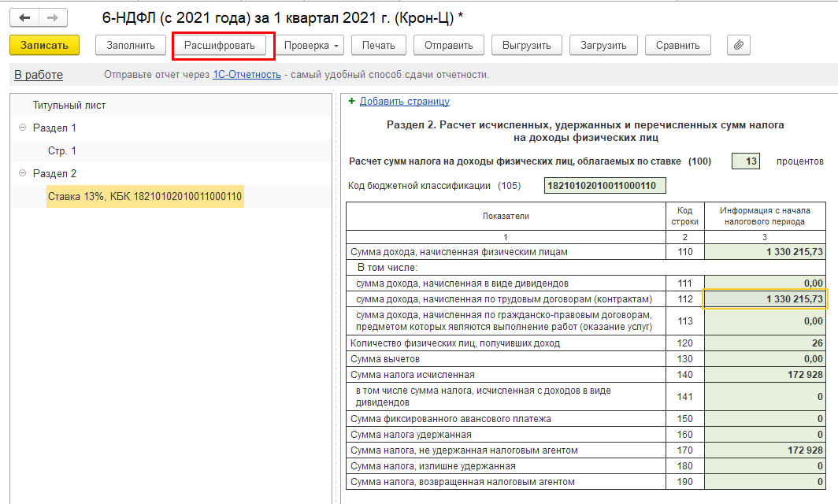The image size is (838, 504).
Task: Click line 130 Сумма вычетов value
Action: coord(765,358)
